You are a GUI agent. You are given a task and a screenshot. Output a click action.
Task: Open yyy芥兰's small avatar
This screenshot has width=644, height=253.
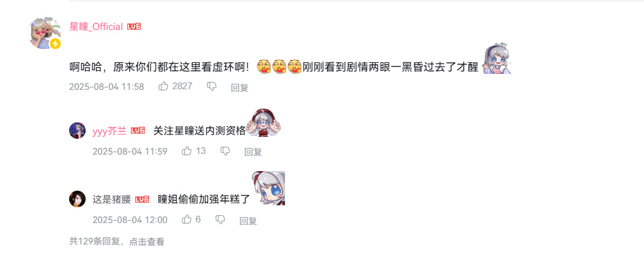pyautogui.click(x=77, y=131)
